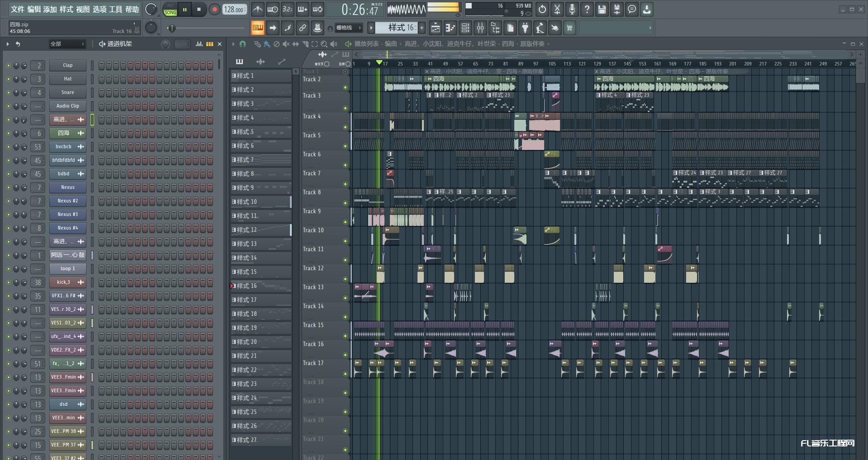Open the audio editor scissors icon

coord(557,9)
